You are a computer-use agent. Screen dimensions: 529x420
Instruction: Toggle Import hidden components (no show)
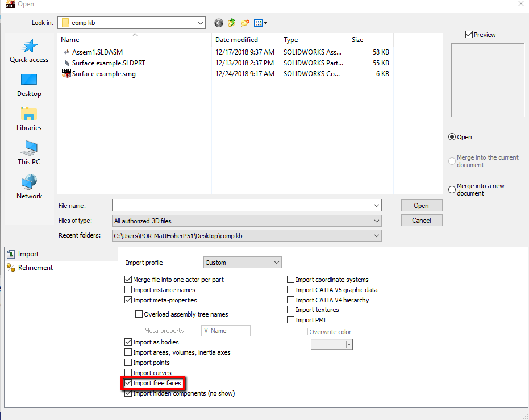(128, 393)
